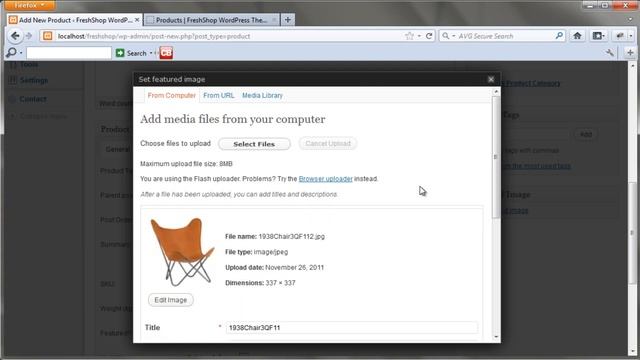The image size is (640, 360).
Task: Click the red CB toolbar icon
Action: click(166, 53)
